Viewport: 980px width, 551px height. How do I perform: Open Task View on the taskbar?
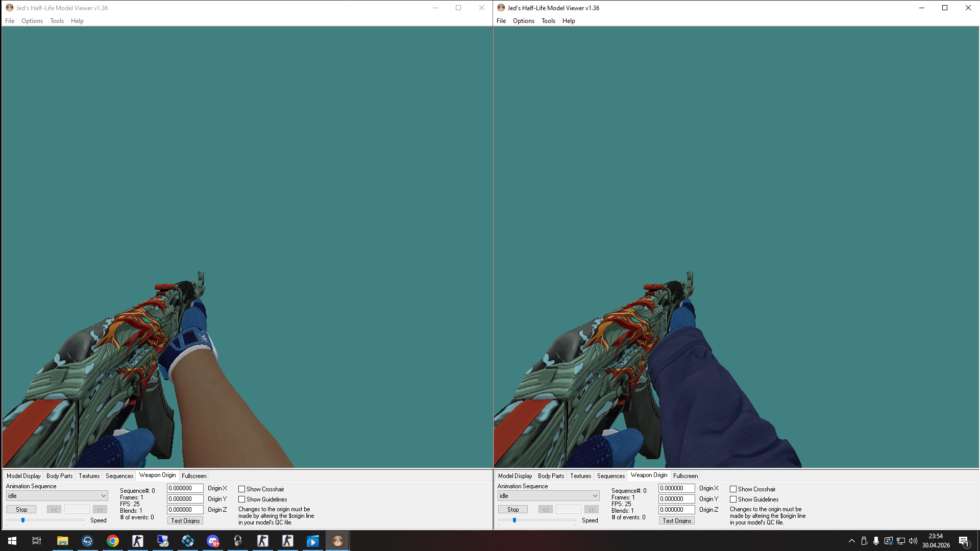click(x=37, y=541)
